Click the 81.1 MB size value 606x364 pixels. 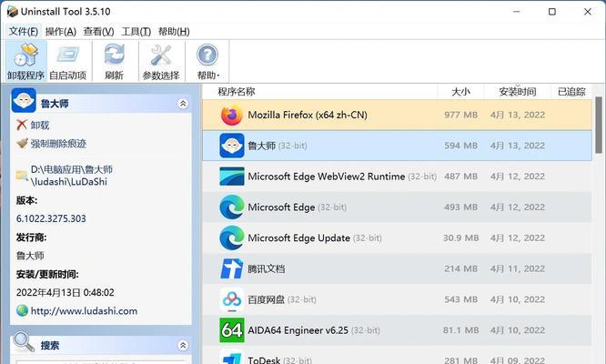(x=460, y=330)
